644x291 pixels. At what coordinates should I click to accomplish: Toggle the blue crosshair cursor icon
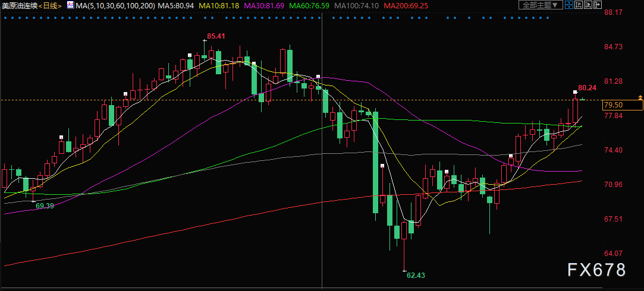pyautogui.click(x=569, y=5)
